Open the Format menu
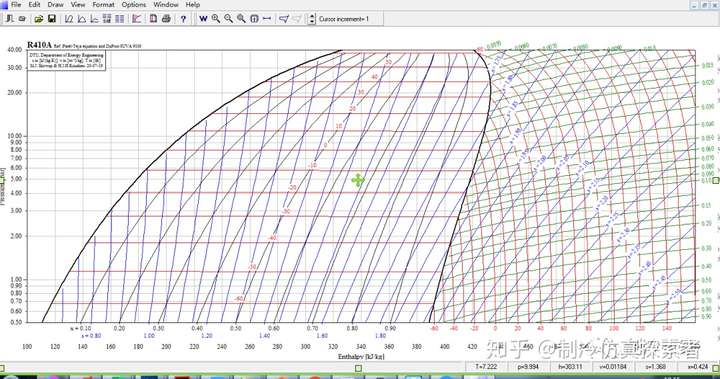Screen dimensions: 720x379 pyautogui.click(x=103, y=5)
